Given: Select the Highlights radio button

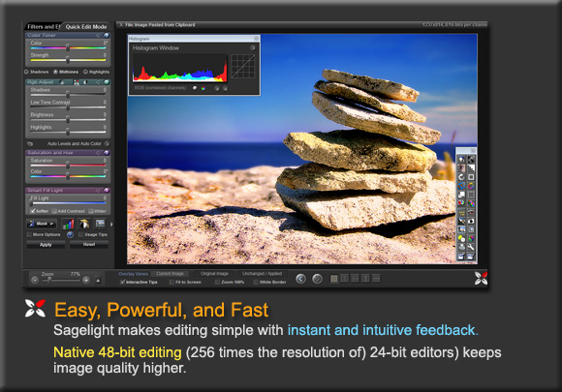Looking at the screenshot, I should [x=85, y=72].
